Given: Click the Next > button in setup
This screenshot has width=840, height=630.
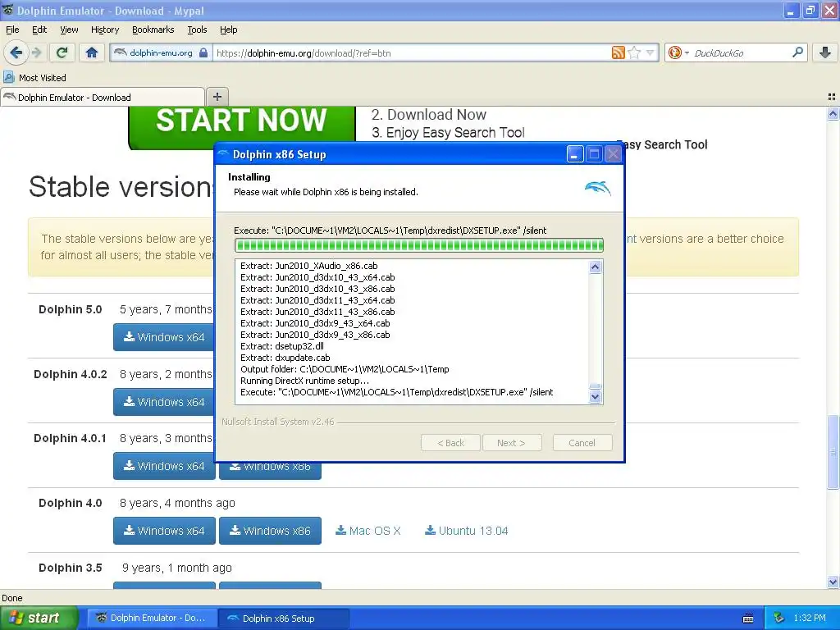Looking at the screenshot, I should click(x=511, y=443).
